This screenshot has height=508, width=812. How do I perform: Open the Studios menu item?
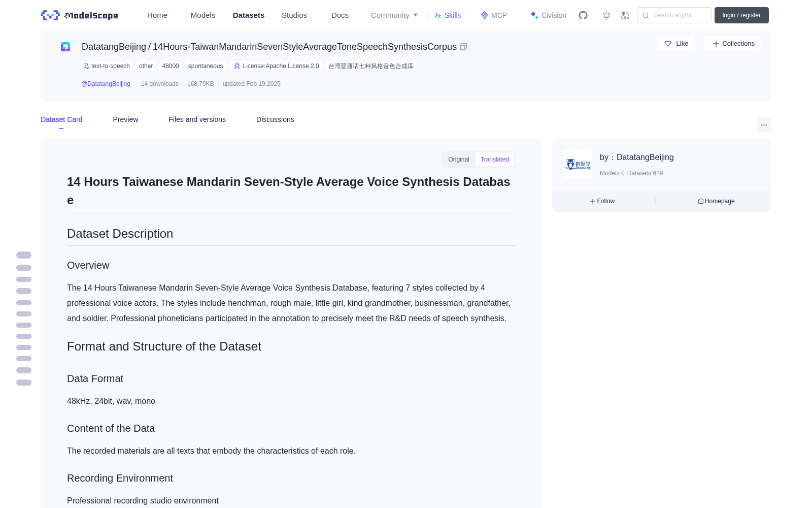coord(294,15)
